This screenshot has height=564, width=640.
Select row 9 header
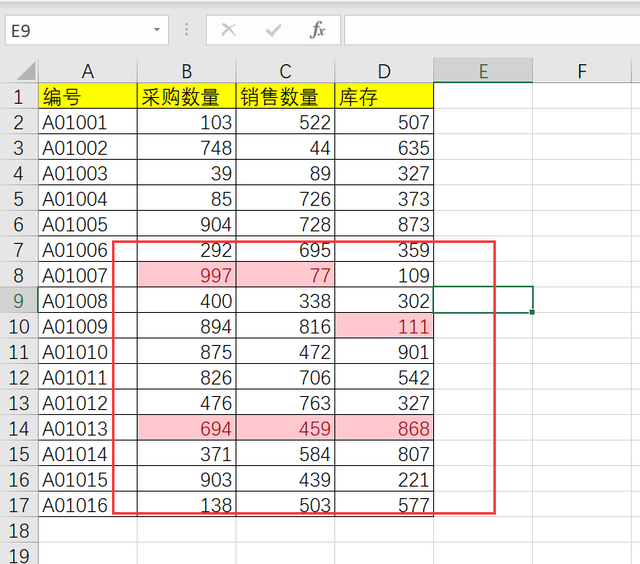tap(19, 301)
